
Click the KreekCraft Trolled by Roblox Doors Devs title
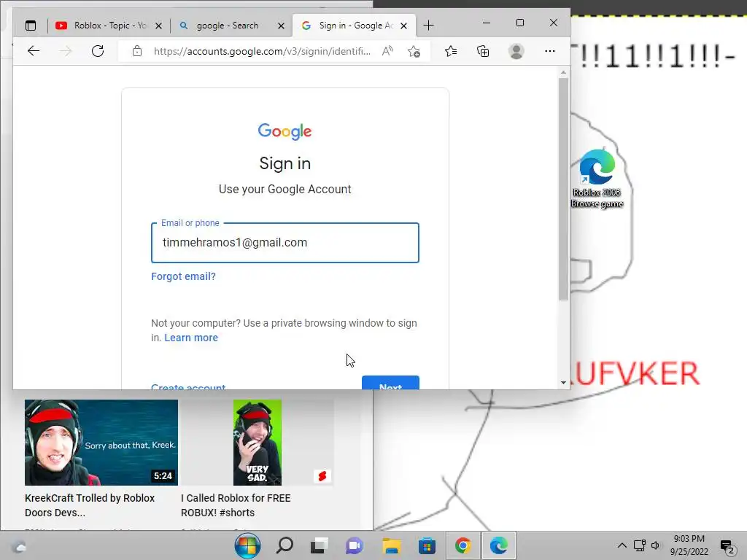90,505
